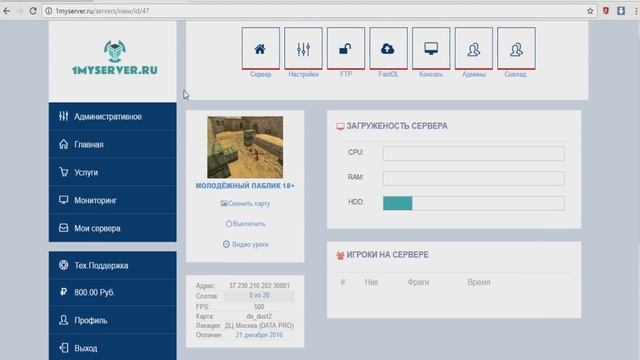Click server address 37.230.210.202:30001
This screenshot has width=640, height=360.
pyautogui.click(x=259, y=286)
